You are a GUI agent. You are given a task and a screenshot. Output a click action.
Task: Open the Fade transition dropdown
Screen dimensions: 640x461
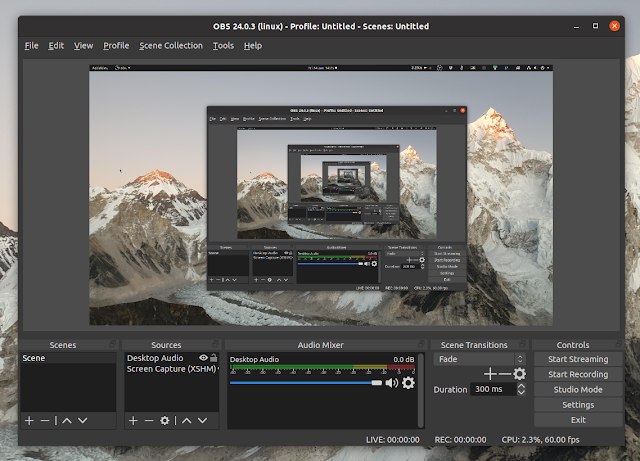[x=479, y=359]
